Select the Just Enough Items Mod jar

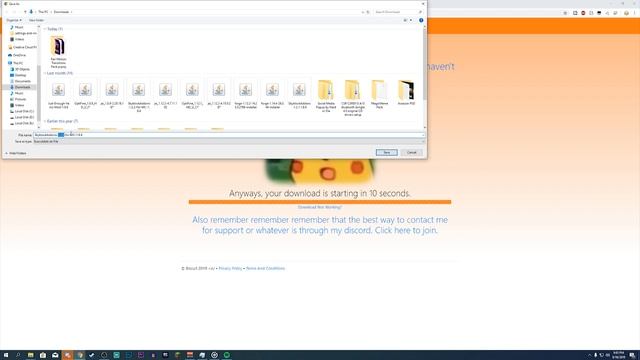pyautogui.click(x=58, y=95)
